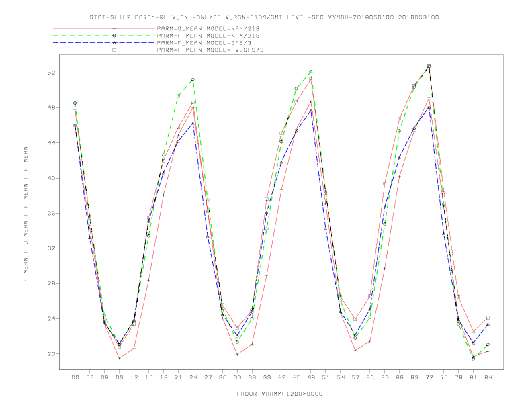Click x-axis tick label 33
Image resolution: width=532 pixels, height=411 pixels.
coord(237,377)
